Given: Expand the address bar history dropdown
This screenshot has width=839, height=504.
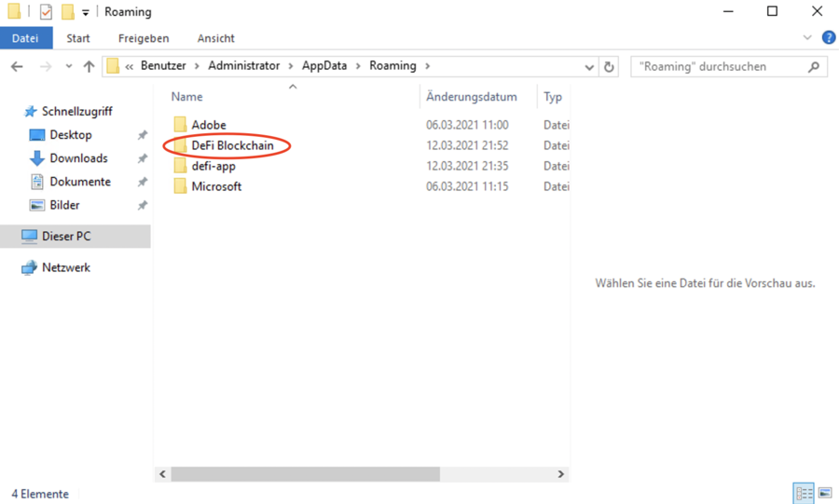Looking at the screenshot, I should 589,67.
